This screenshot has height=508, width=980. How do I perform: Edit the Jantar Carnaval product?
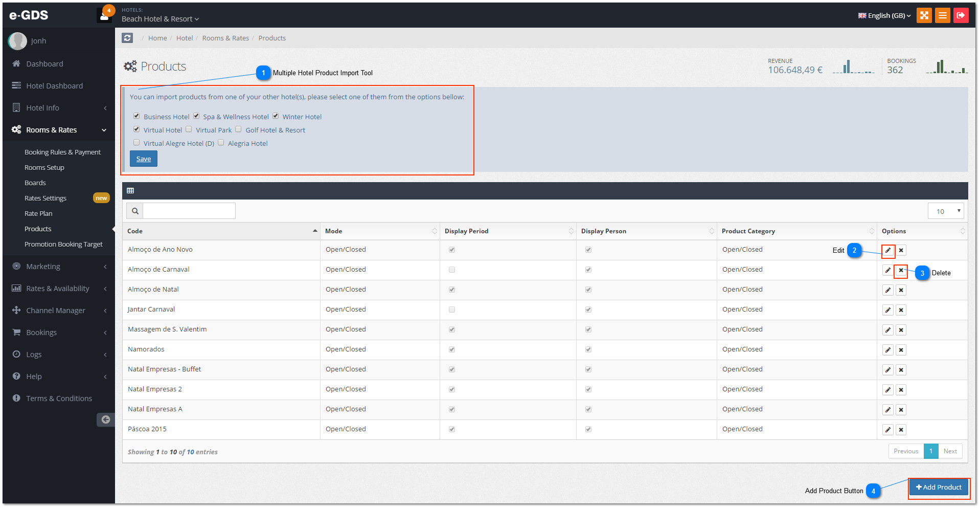point(888,310)
